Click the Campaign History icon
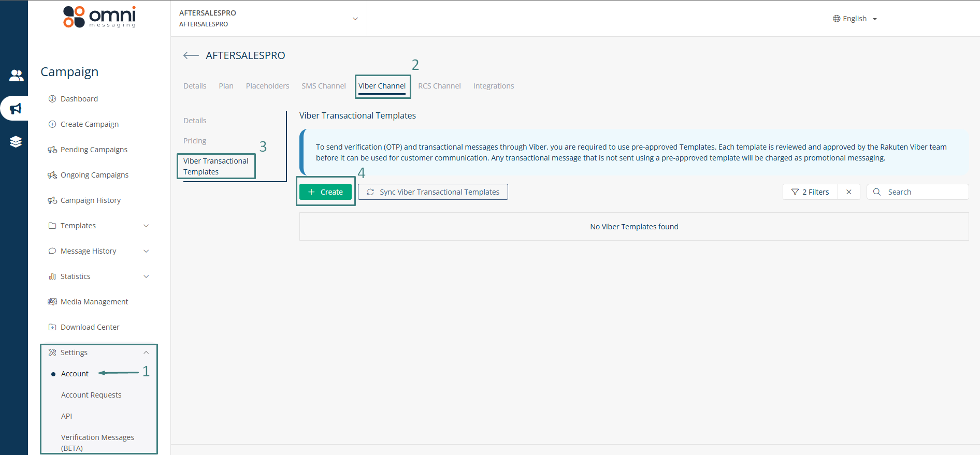The height and width of the screenshot is (455, 980). (x=52, y=200)
